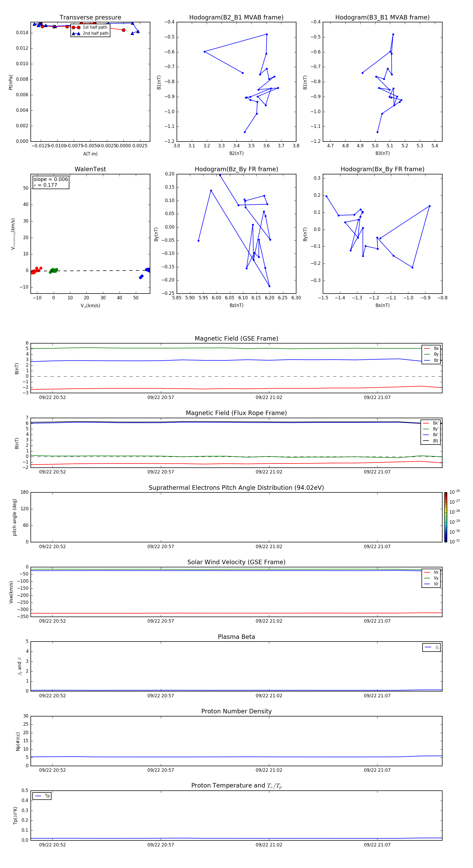Click the Bz legend entry in GSE plot

(x=431, y=360)
